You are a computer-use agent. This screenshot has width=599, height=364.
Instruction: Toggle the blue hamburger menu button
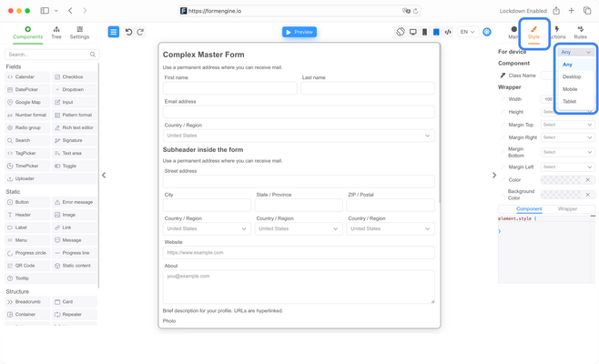click(114, 32)
